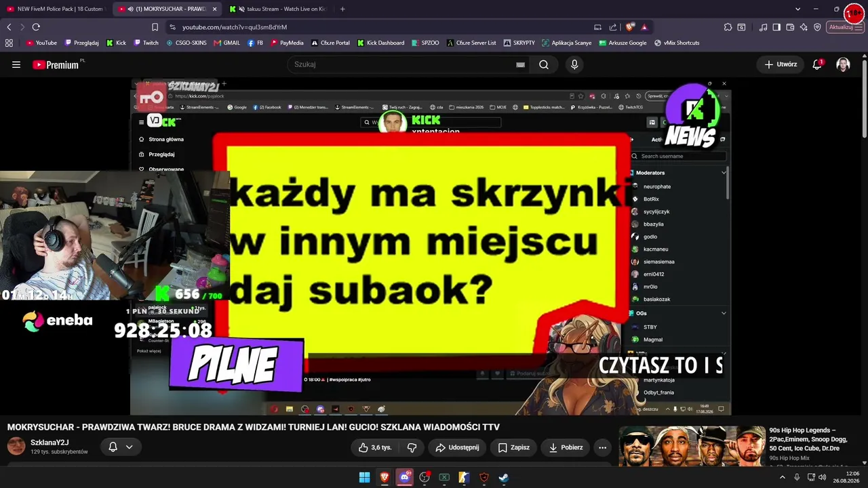Screen dimensions: 868x488
Task: Open more actions three-dot menu
Action: coord(602,447)
